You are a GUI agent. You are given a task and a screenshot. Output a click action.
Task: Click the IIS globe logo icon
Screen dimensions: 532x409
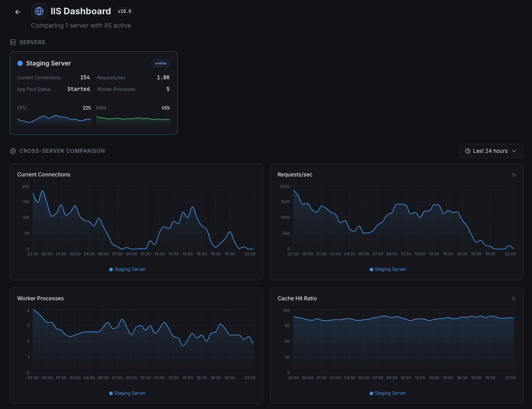pyautogui.click(x=39, y=11)
